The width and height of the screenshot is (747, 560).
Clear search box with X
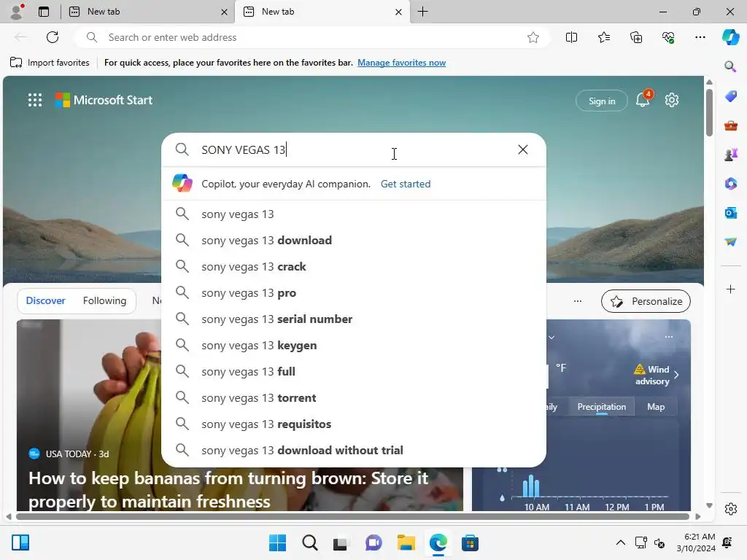pyautogui.click(x=522, y=149)
